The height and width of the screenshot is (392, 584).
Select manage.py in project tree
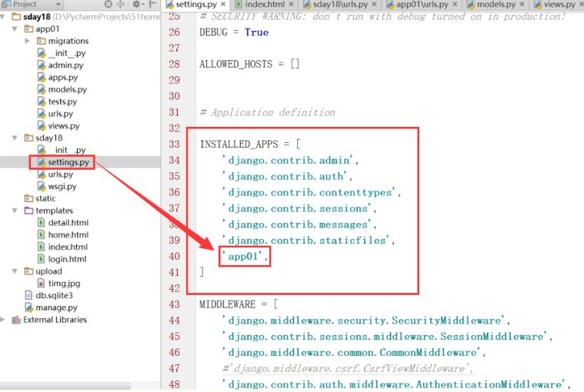57,307
